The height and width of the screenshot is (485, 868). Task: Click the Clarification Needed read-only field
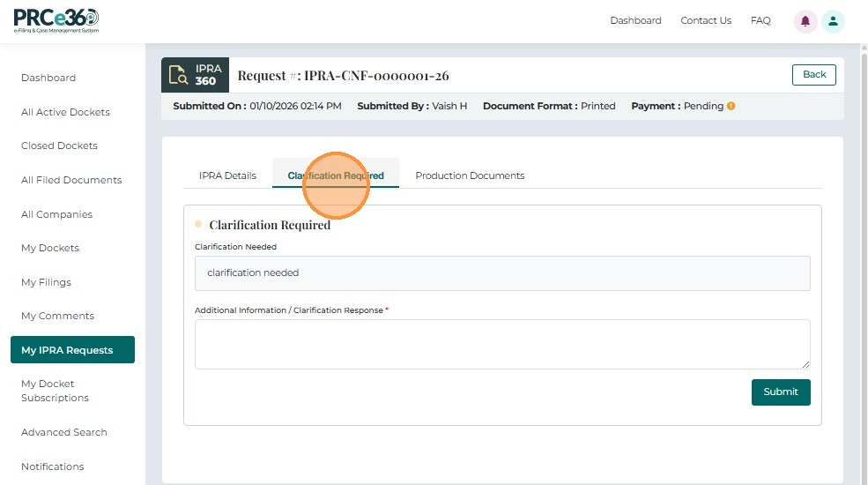click(x=501, y=273)
